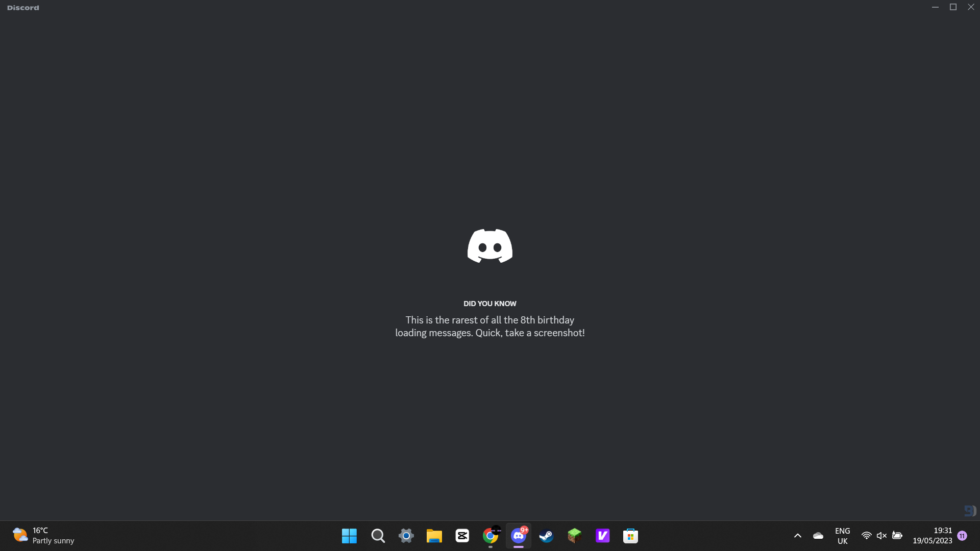The height and width of the screenshot is (551, 980).
Task: Open the Minecraft grass block icon
Action: pyautogui.click(x=574, y=536)
